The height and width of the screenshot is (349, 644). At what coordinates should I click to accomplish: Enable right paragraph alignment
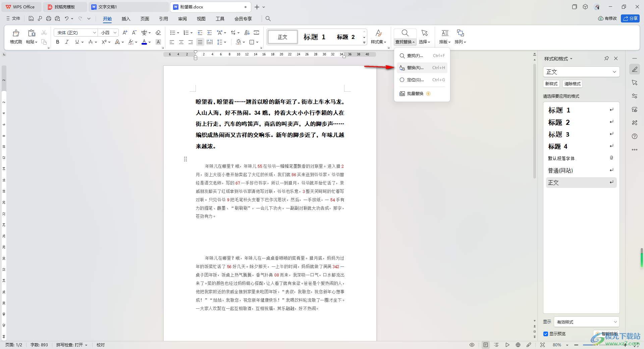coord(191,42)
